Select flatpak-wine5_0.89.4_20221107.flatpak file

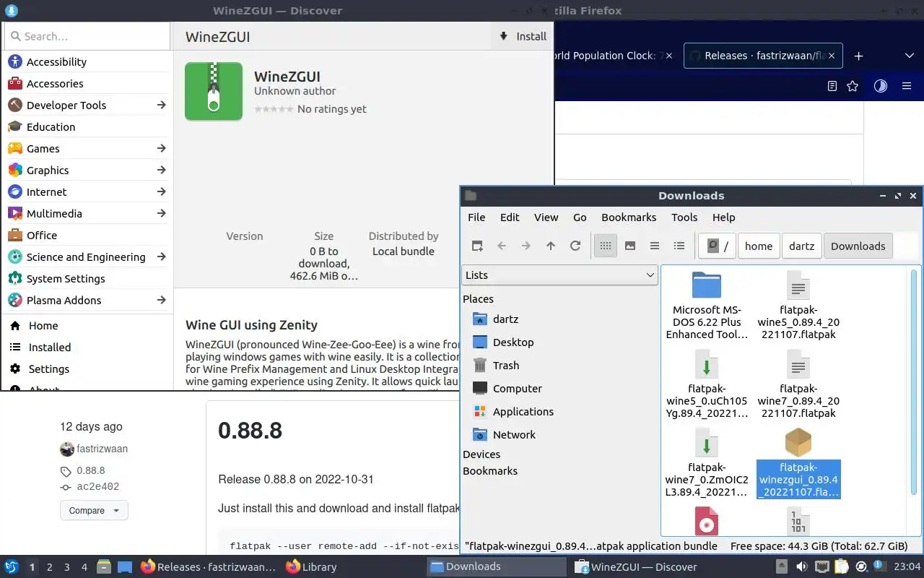[798, 306]
